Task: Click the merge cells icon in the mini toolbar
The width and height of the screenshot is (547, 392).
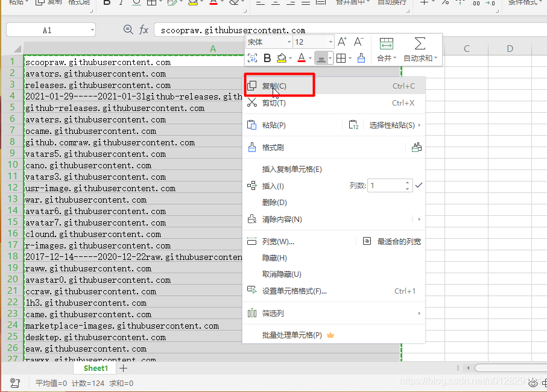Action: point(386,44)
